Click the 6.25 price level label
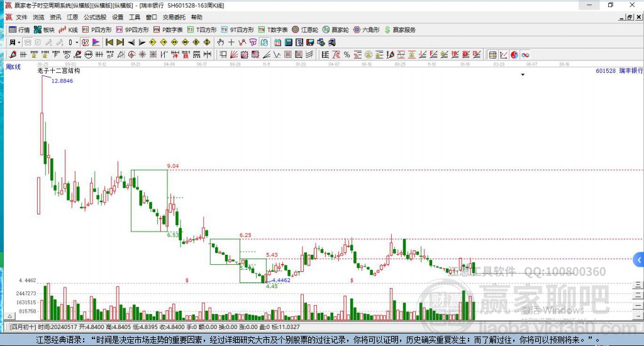The width and height of the screenshot is (644, 346). tap(245, 235)
